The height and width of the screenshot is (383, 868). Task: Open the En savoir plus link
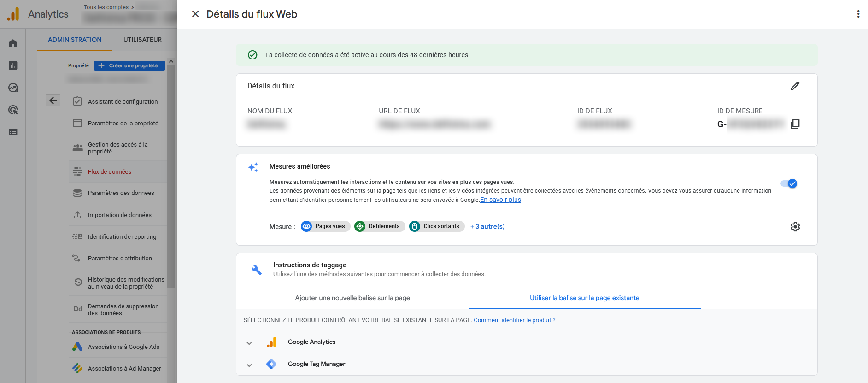pyautogui.click(x=500, y=200)
